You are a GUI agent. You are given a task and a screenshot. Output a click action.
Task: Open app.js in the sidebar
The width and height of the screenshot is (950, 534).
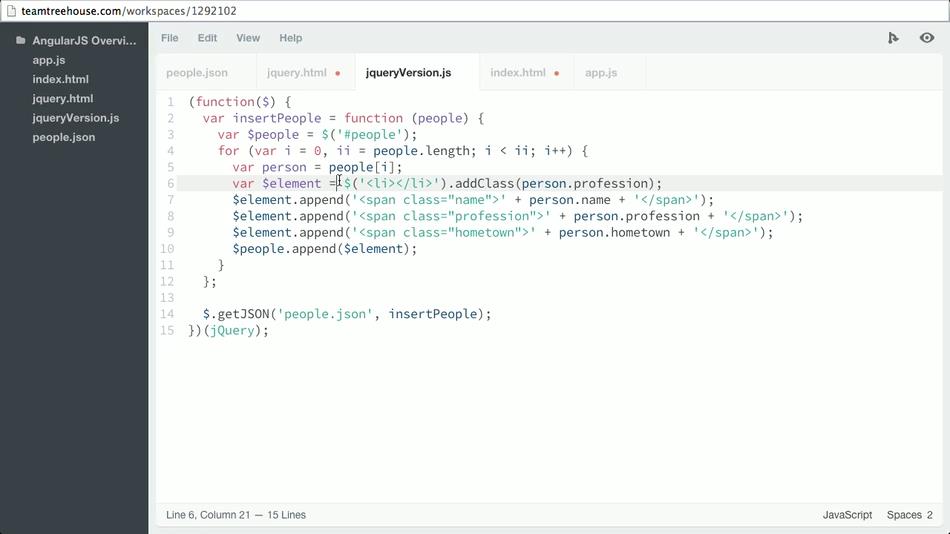coord(49,60)
